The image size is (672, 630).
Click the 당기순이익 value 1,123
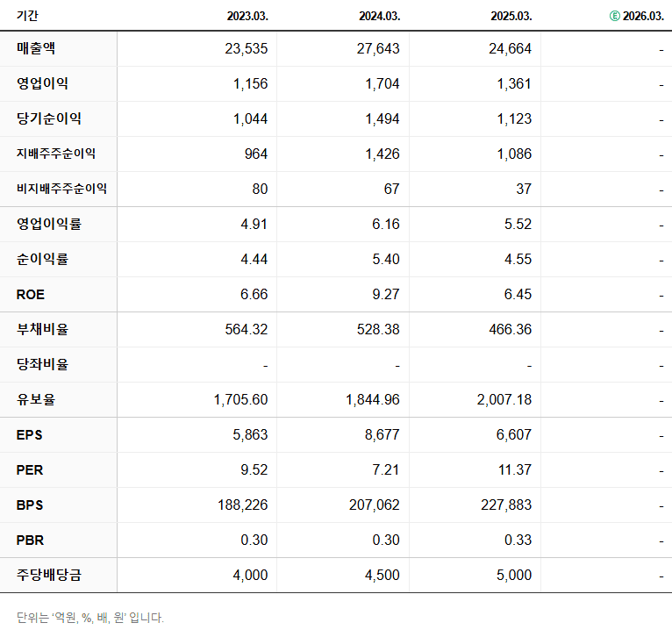[515, 119]
